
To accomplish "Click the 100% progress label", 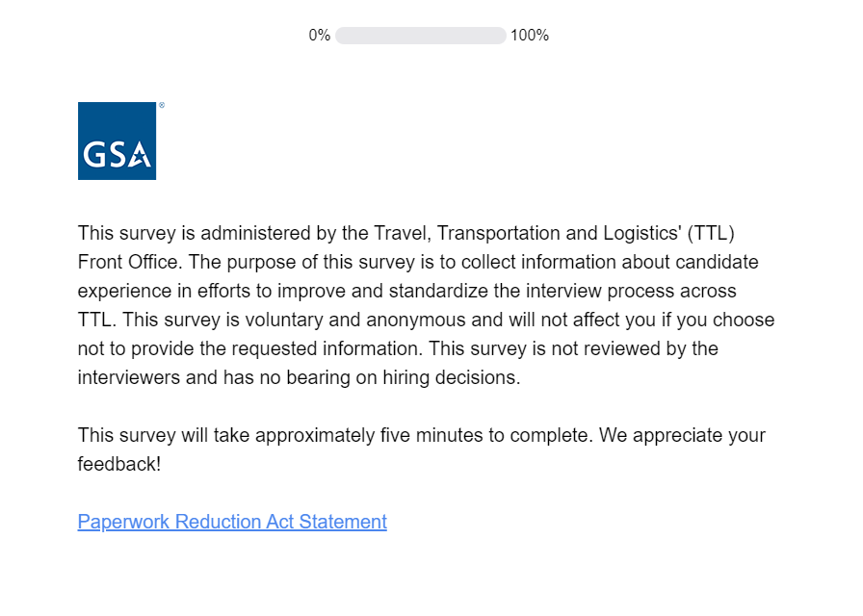I will pyautogui.click(x=530, y=36).
